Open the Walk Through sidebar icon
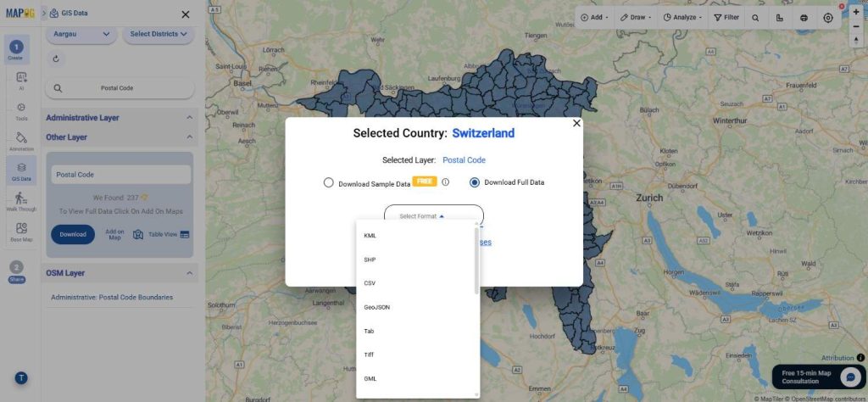The height and width of the screenshot is (402, 868). tap(21, 202)
